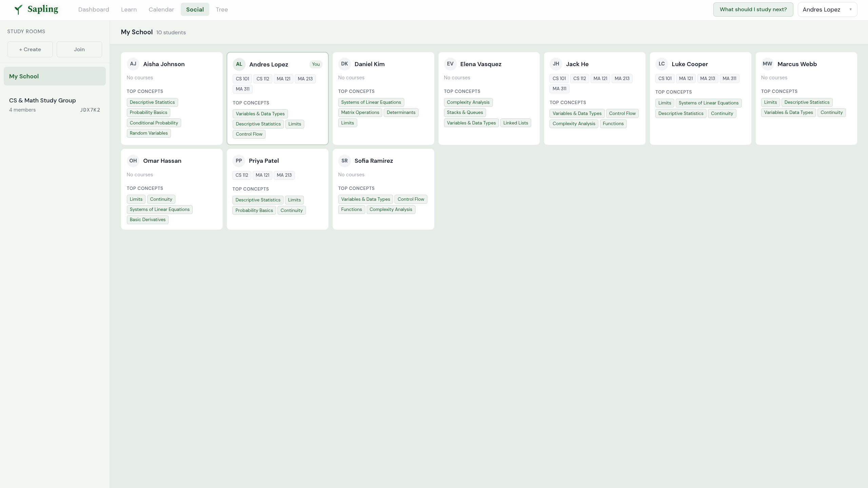The image size is (868, 488).
Task: Click What should I study next?
Action: 753,9
